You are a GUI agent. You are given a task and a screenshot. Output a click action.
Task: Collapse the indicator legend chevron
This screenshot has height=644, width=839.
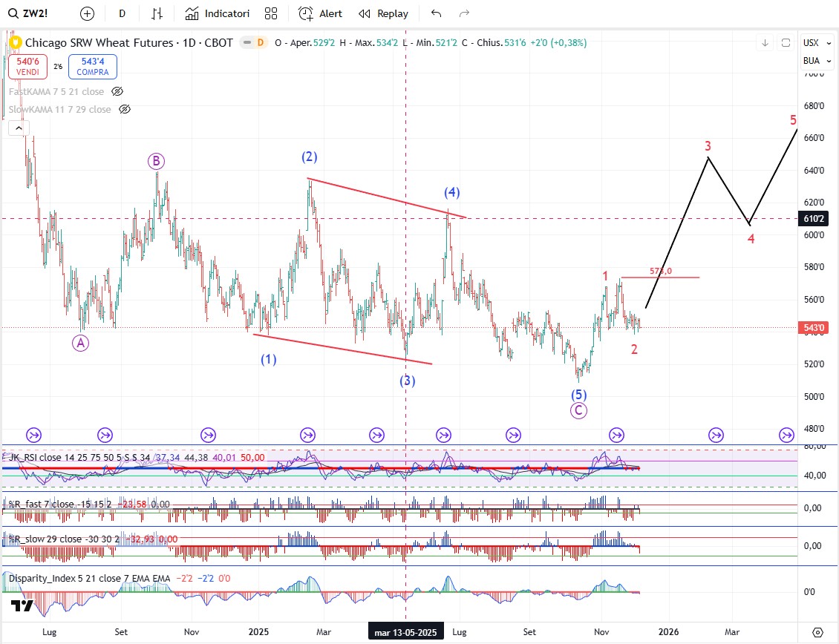(16, 128)
